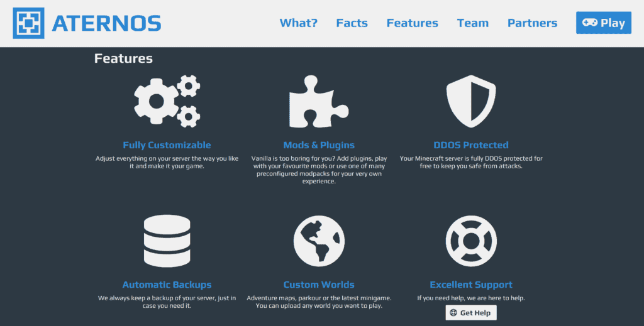The height and width of the screenshot is (326, 644).
Task: Click the gears icon for Fully Customizable
Action: 167,101
